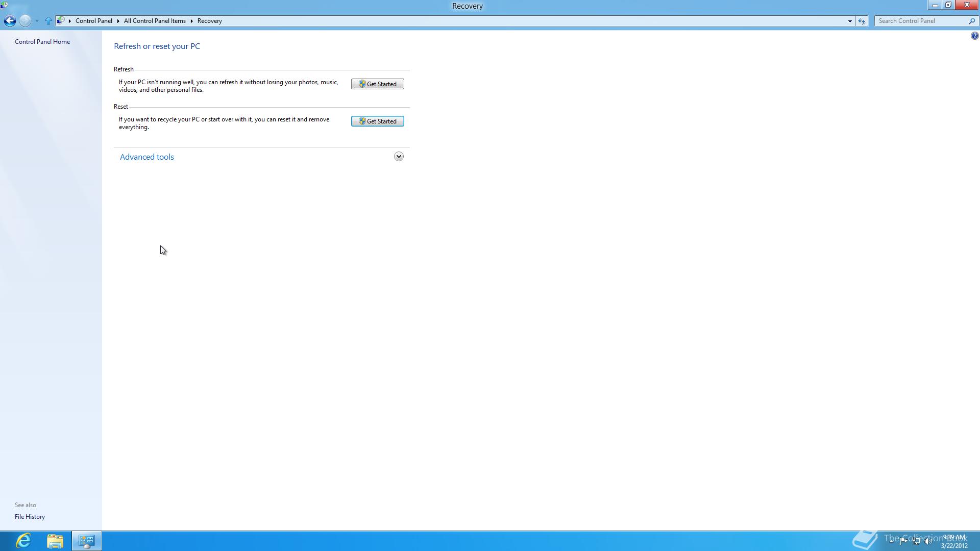Screen dimensions: 980x551
Task: Open File Explorer from taskbar
Action: (55, 540)
